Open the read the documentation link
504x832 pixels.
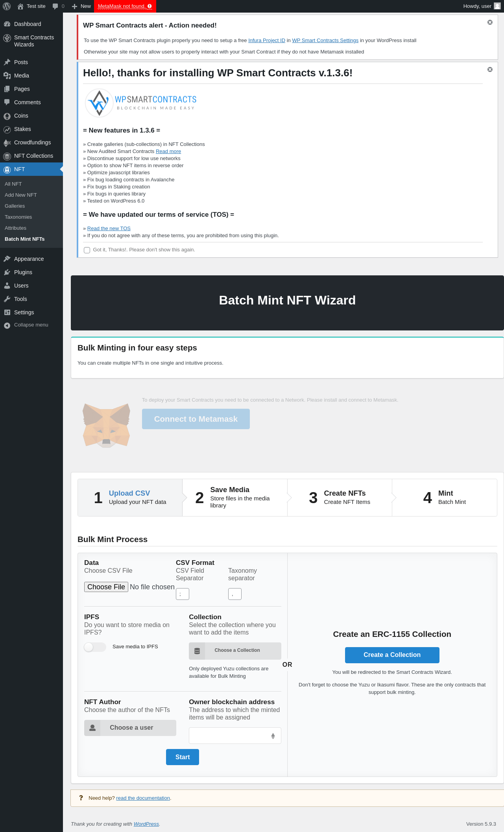(143, 798)
